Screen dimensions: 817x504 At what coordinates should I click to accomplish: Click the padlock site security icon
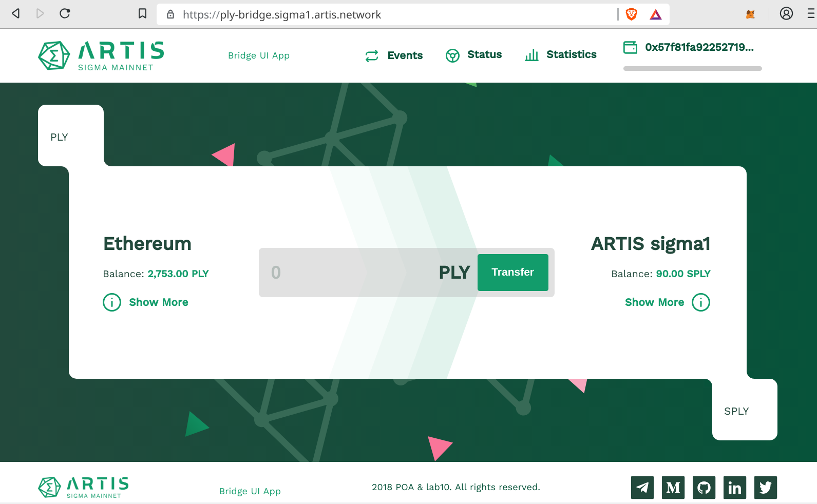point(170,14)
